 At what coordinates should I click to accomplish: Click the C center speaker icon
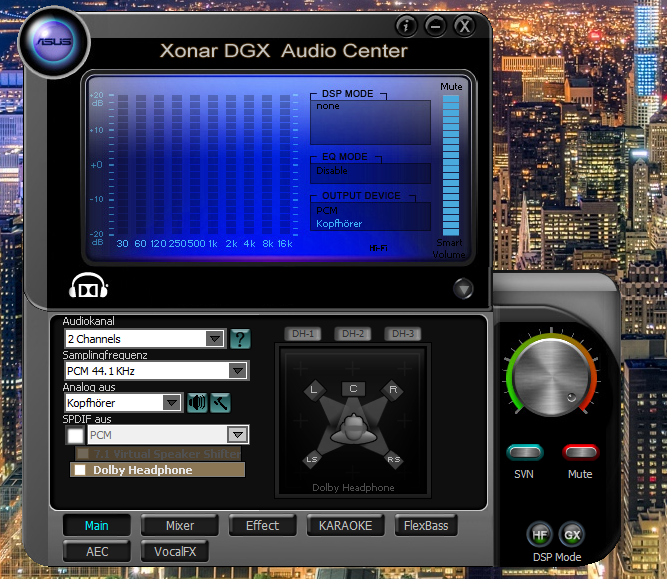coord(353,388)
